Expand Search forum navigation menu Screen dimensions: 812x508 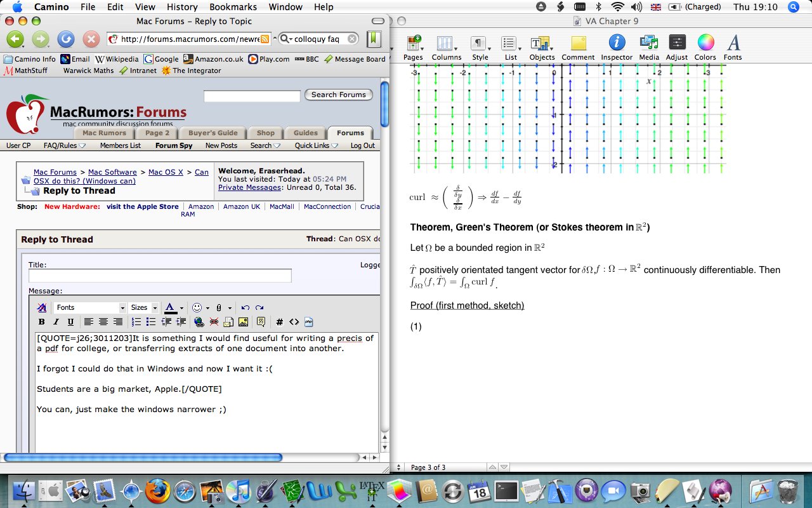coord(265,145)
